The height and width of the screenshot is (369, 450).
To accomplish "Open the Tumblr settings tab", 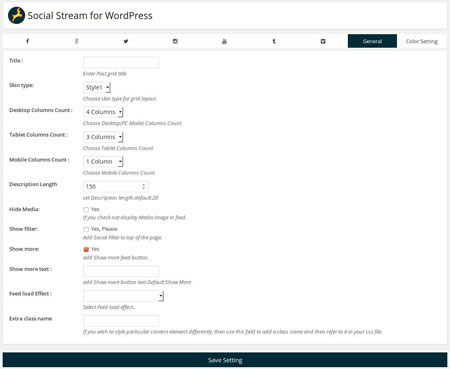I will coord(274,41).
